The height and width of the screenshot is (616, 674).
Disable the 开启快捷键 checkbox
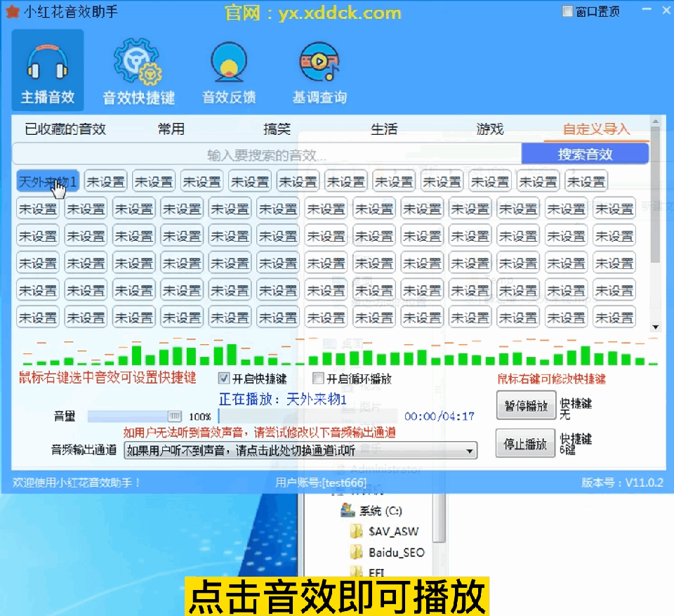click(223, 379)
